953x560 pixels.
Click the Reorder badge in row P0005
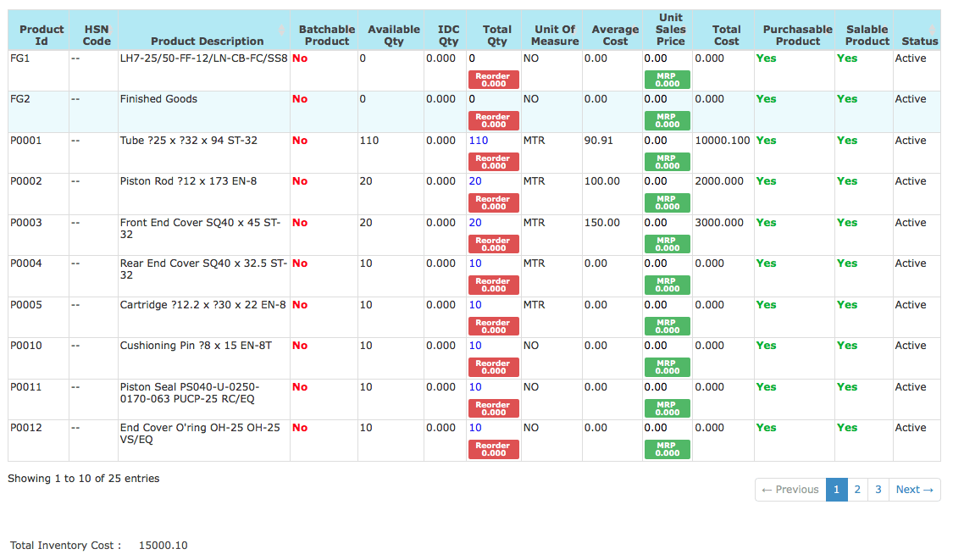click(x=494, y=326)
